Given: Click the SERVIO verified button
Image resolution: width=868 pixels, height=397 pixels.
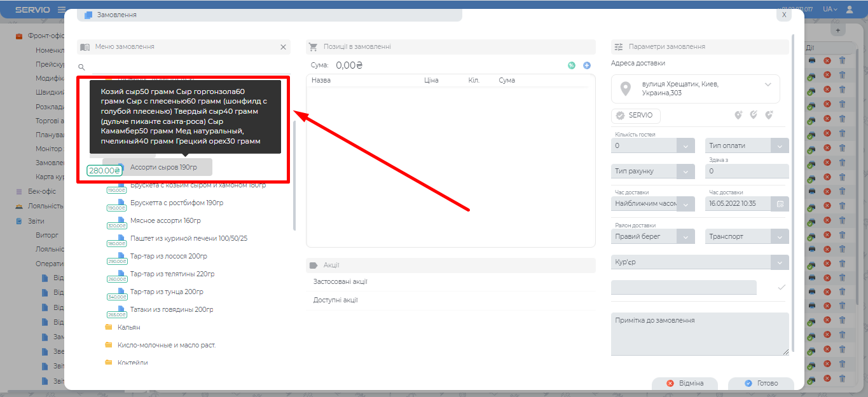Looking at the screenshot, I should pyautogui.click(x=635, y=116).
